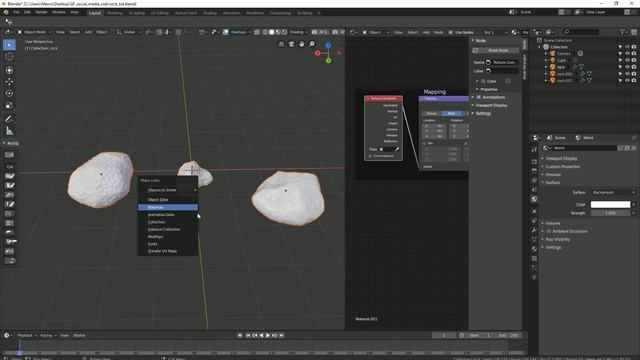Screen dimensions: 640x360
Task: Click the filter funnel icon in Outliner
Action: point(622,32)
